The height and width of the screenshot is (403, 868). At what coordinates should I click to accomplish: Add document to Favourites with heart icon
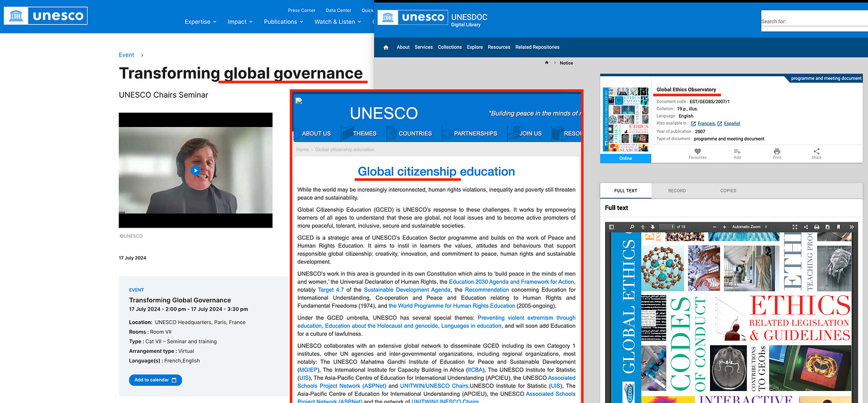coord(697,151)
